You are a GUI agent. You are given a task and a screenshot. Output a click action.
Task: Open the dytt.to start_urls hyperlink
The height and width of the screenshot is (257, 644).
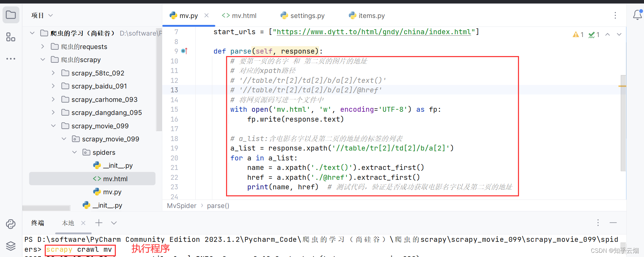click(x=374, y=32)
